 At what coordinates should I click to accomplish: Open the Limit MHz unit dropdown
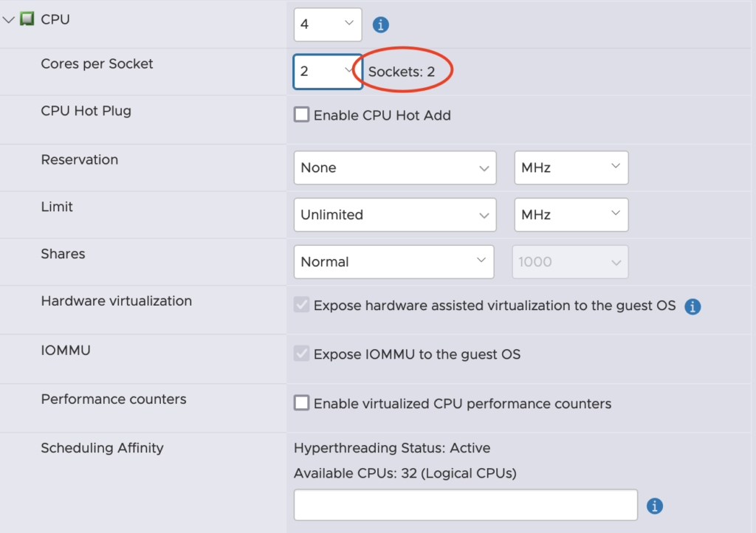pyautogui.click(x=571, y=215)
